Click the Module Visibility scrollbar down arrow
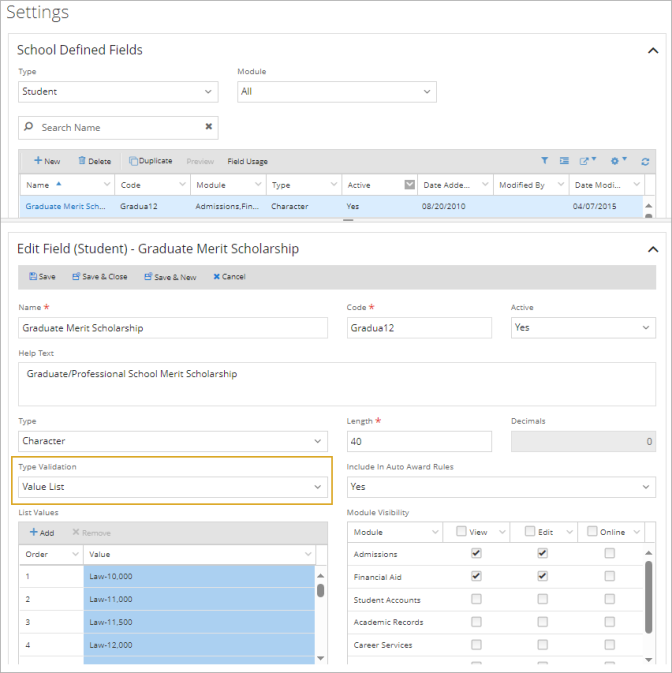 648,659
